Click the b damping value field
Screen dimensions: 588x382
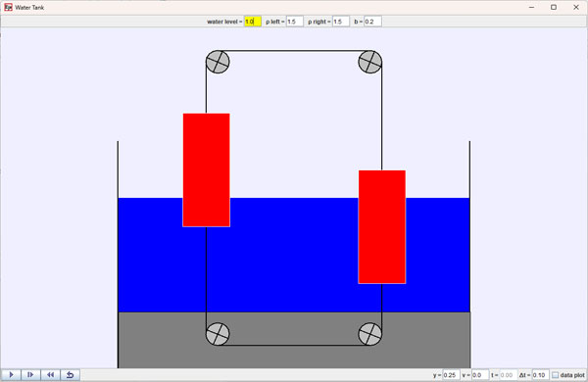(372, 22)
